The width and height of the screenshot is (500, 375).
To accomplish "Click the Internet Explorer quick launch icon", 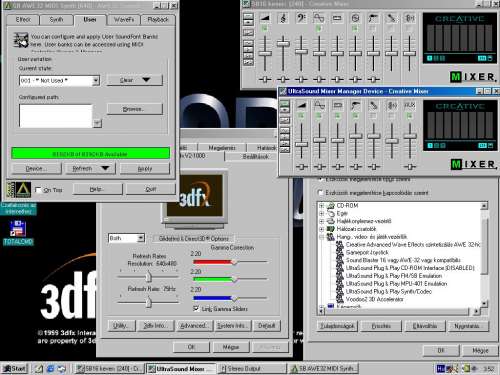I will 50,368.
